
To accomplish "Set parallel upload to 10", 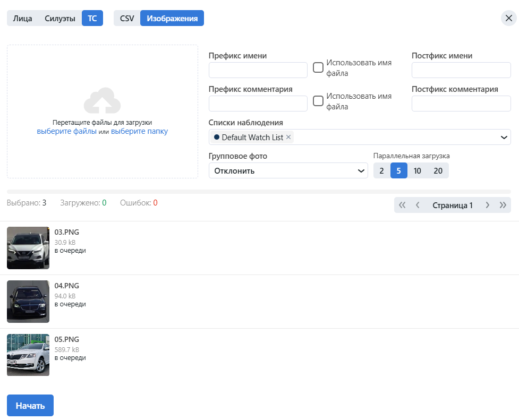I will click(x=418, y=170).
